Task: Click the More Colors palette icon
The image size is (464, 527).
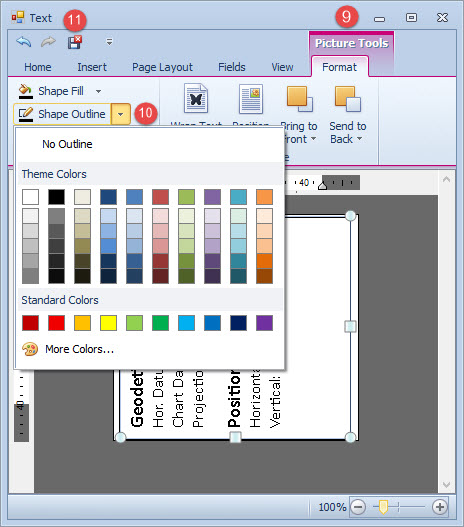Action: coord(30,349)
